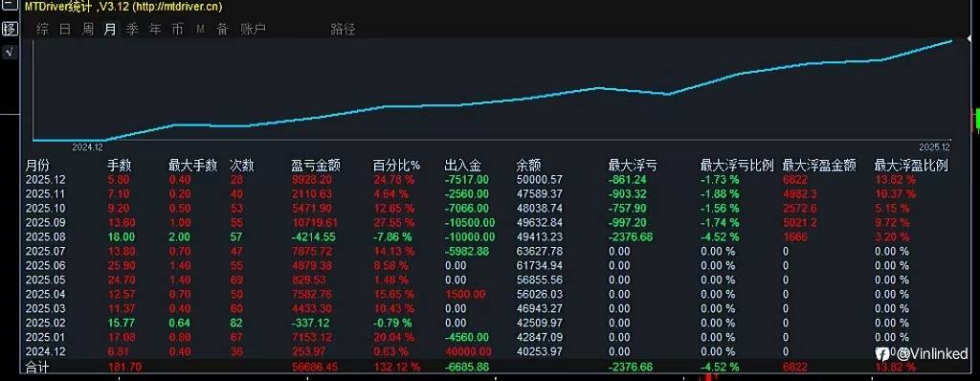The height and width of the screenshot is (381, 980).
Task: Click trade count 82 in 2025.02 row
Action: [235, 324]
